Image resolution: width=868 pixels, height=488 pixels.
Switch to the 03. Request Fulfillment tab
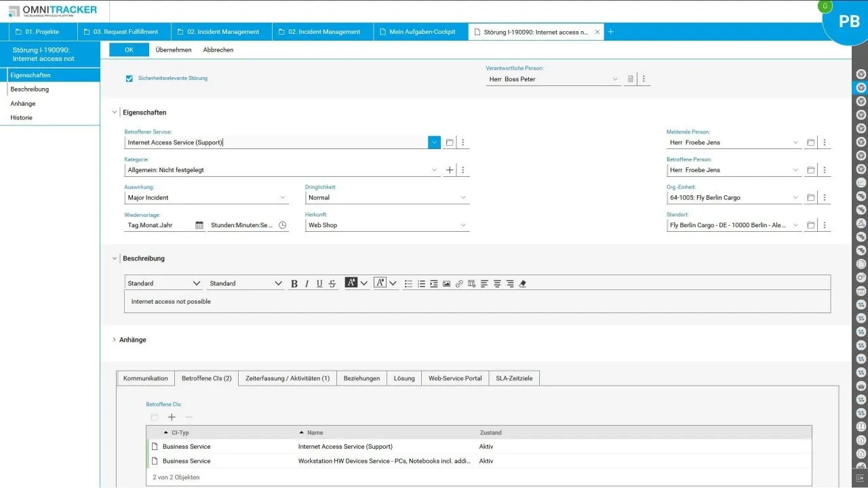124,32
